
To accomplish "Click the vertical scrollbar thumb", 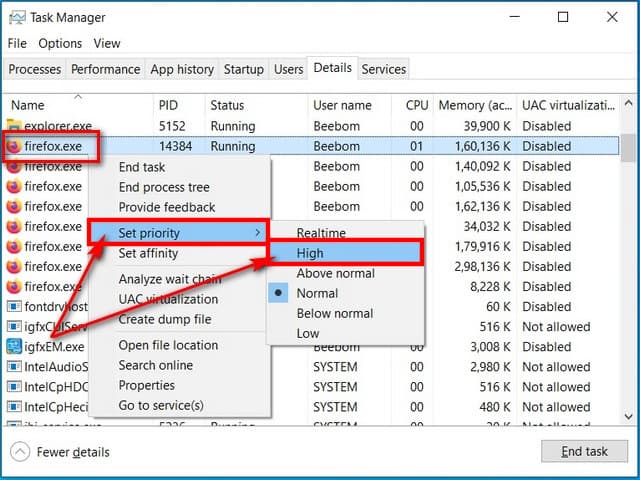I will [628, 148].
